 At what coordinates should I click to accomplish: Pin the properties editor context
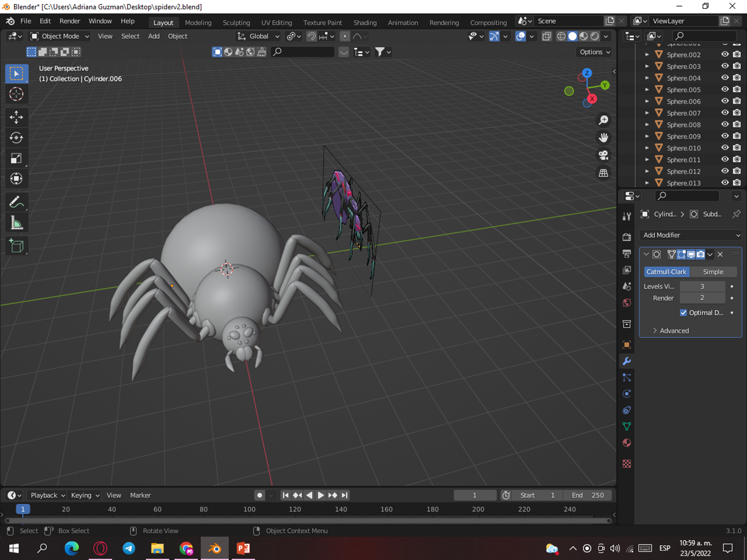pyautogui.click(x=736, y=214)
